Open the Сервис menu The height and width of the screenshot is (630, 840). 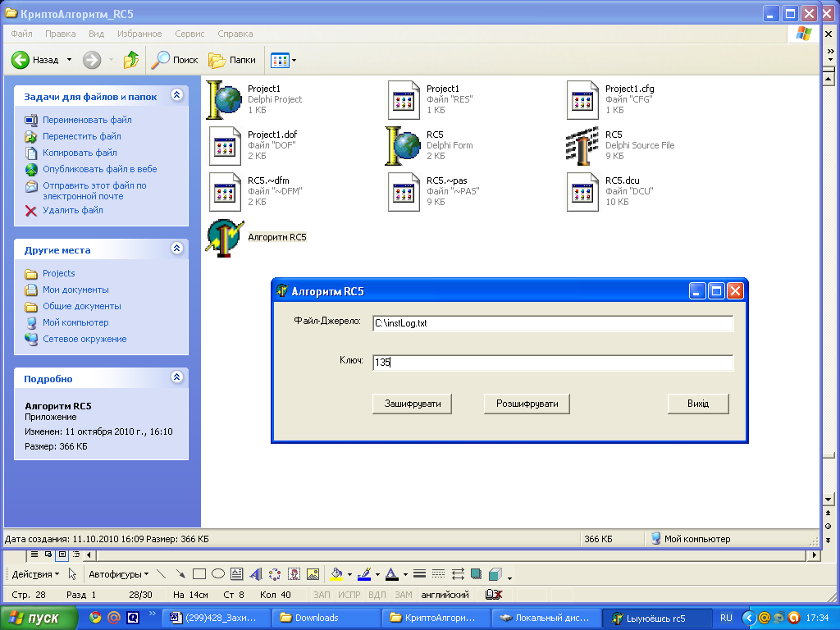[189, 34]
